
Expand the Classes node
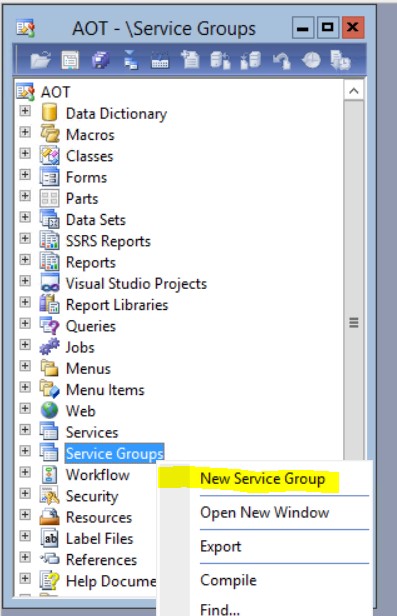(25, 153)
